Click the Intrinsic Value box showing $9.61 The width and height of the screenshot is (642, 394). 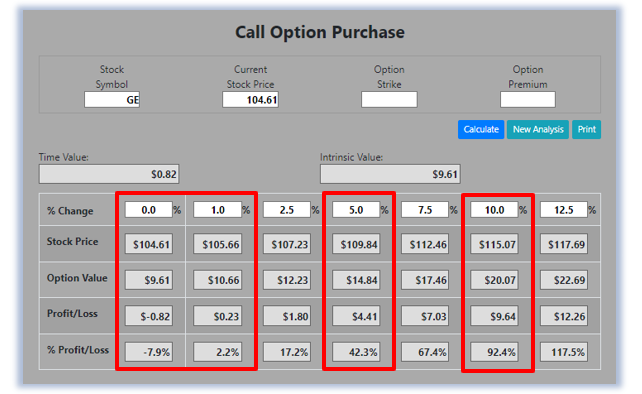click(x=390, y=174)
